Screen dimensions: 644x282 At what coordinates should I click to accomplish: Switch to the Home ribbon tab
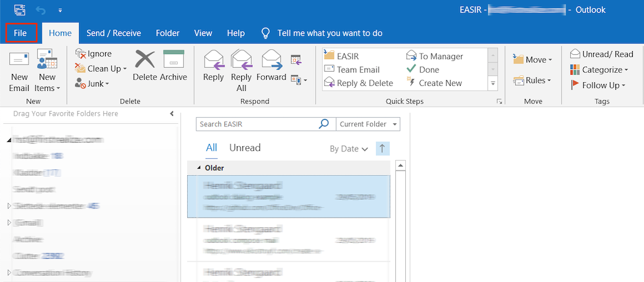point(60,33)
